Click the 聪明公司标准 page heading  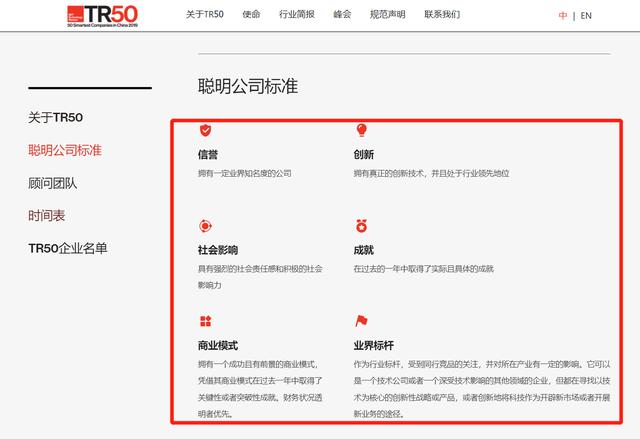pos(248,86)
